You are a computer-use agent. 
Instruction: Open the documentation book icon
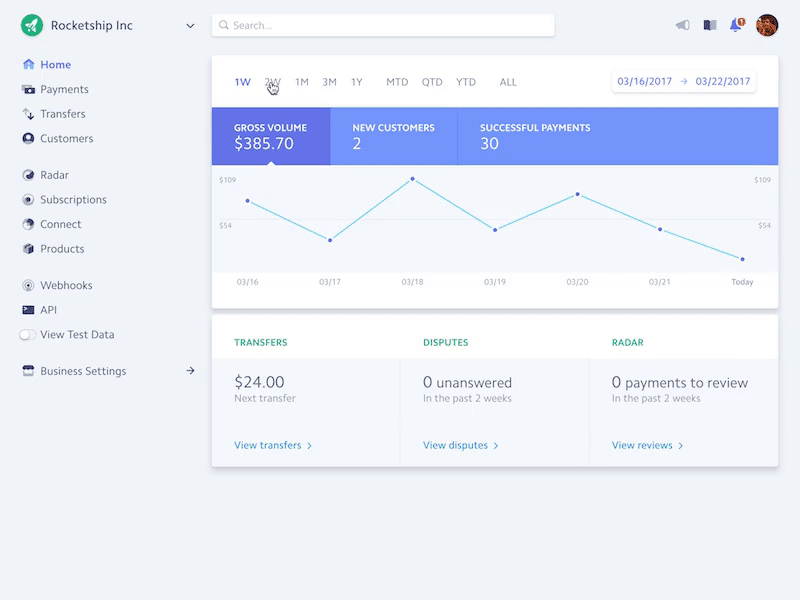pos(708,25)
